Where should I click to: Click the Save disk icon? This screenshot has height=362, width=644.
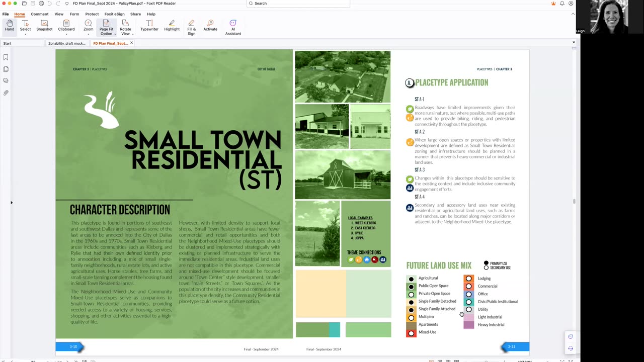tap(33, 4)
